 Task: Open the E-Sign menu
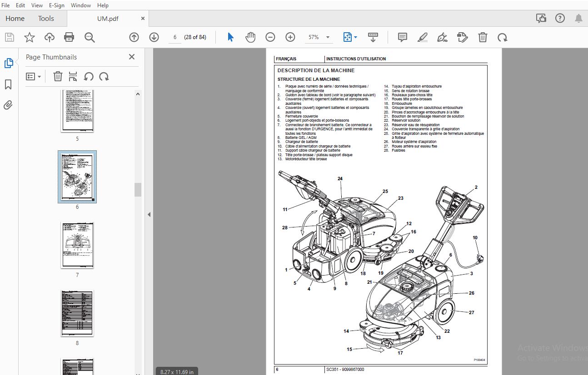tap(57, 5)
